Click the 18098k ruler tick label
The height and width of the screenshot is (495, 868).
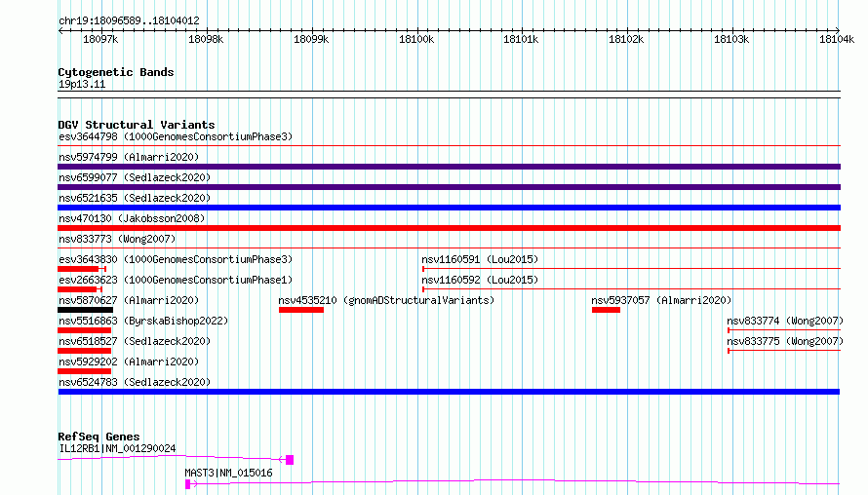click(206, 39)
